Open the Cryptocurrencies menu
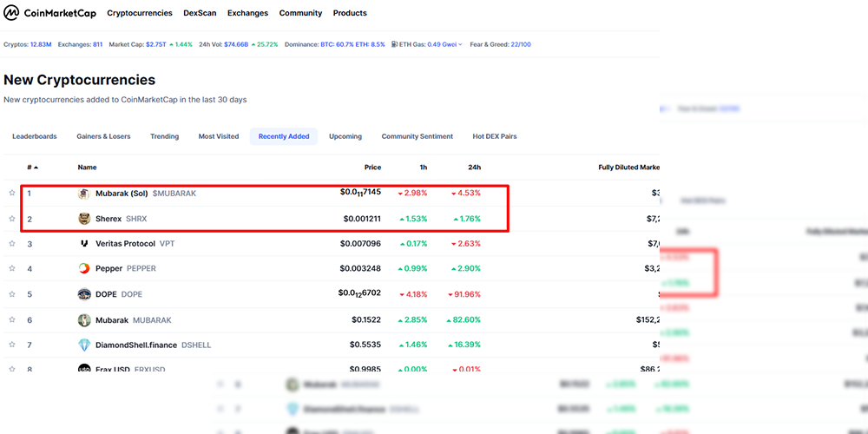 140,13
